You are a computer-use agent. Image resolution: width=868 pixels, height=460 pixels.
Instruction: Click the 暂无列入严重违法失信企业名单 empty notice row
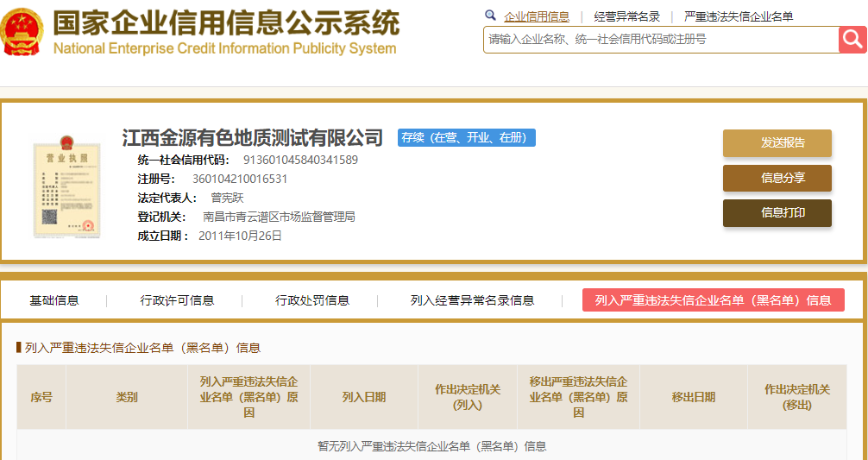(431, 445)
